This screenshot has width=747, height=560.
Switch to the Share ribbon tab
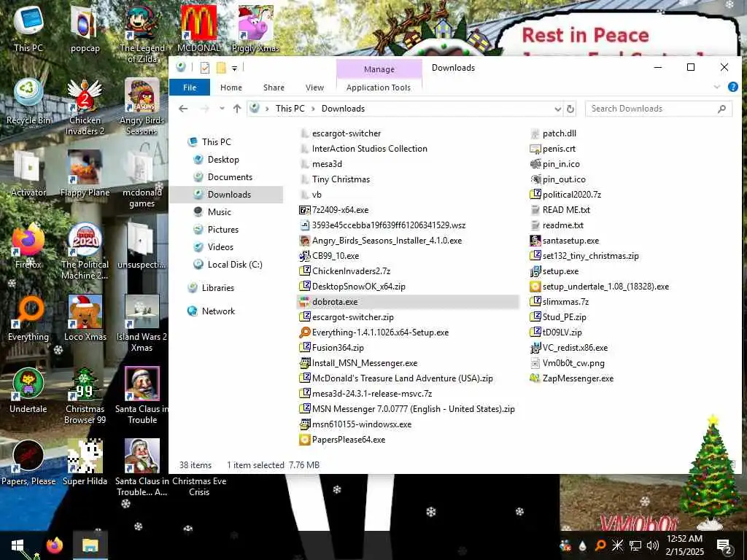(274, 87)
